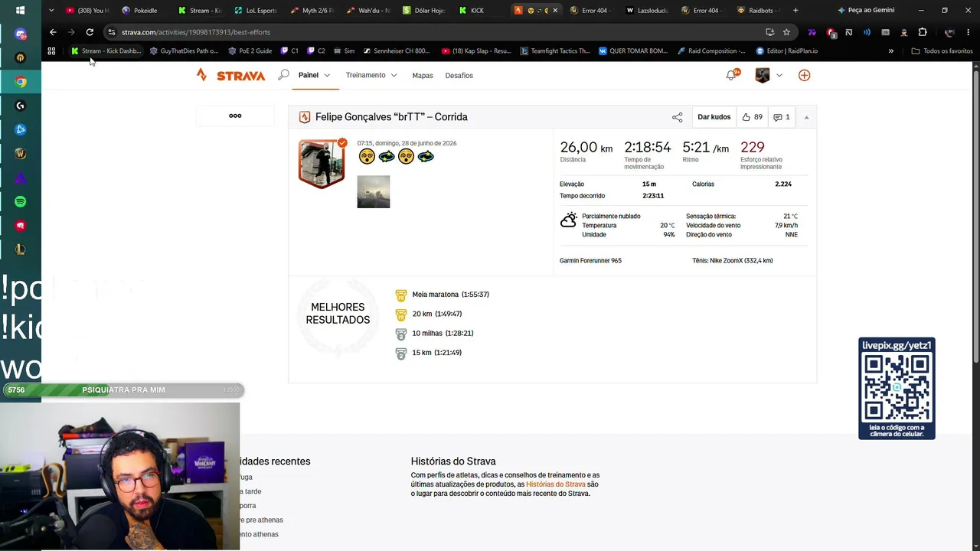Click the orange plus upload icon
Image resolution: width=980 pixels, height=551 pixels.
(804, 75)
